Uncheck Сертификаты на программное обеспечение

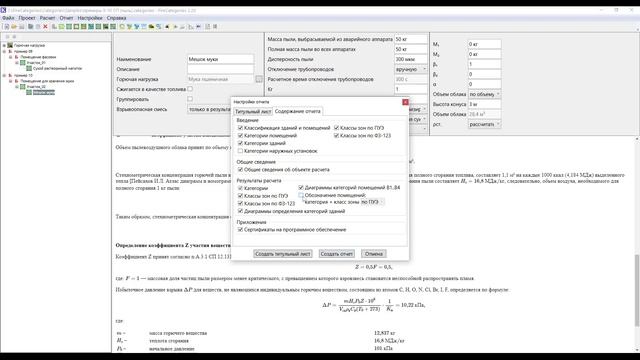click(x=240, y=230)
